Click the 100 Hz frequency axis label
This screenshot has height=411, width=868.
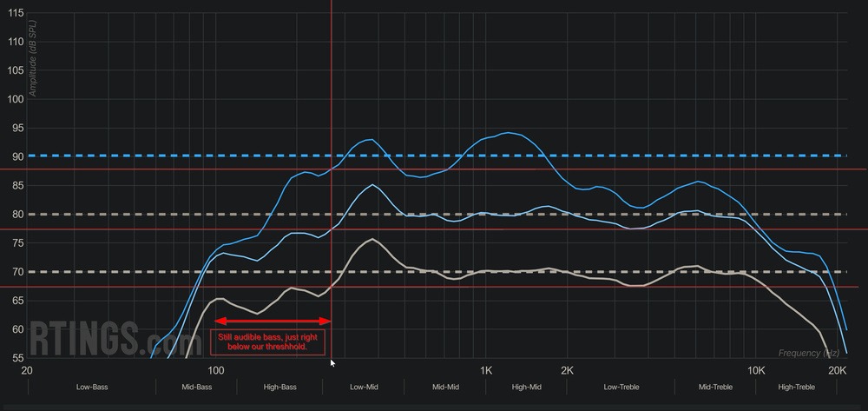coord(216,370)
